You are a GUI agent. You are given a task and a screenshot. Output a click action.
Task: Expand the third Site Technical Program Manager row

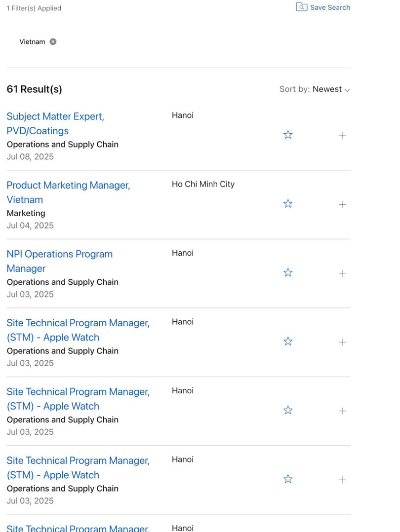[x=342, y=480]
